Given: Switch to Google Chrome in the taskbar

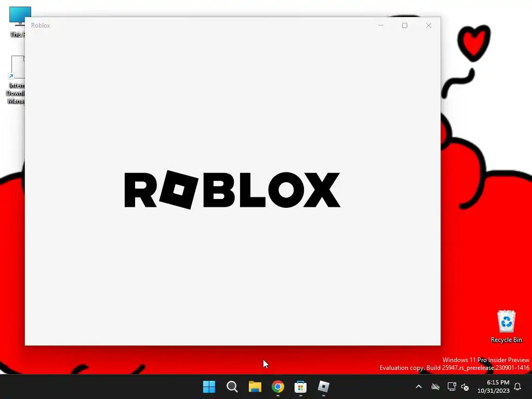Looking at the screenshot, I should pos(278,387).
